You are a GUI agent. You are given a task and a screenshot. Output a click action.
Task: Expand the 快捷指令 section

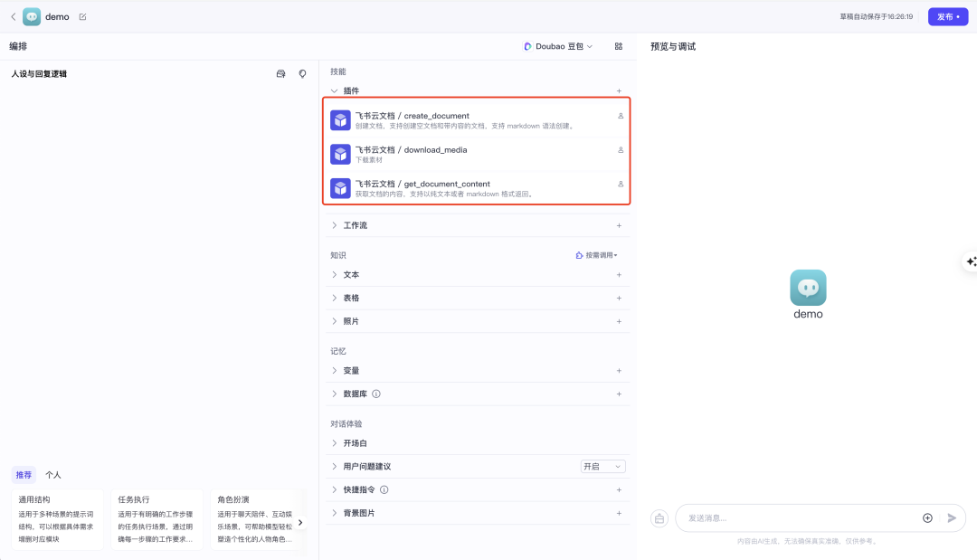coord(335,489)
